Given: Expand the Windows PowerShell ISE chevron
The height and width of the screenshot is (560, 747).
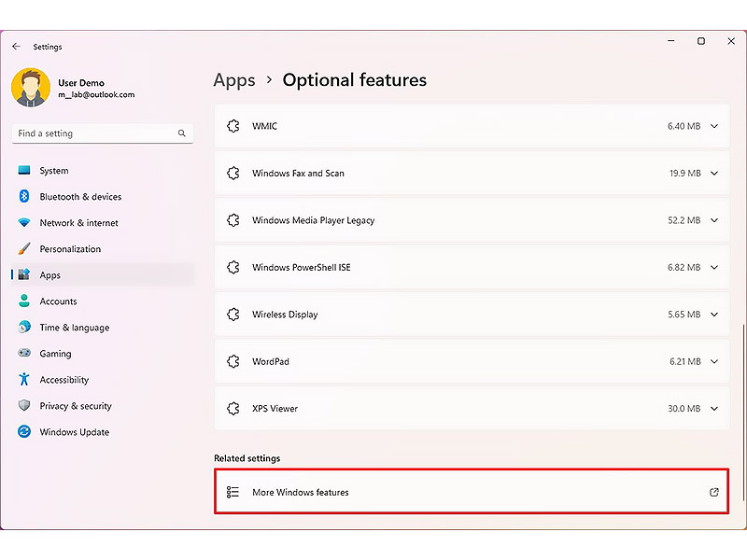Looking at the screenshot, I should [714, 268].
